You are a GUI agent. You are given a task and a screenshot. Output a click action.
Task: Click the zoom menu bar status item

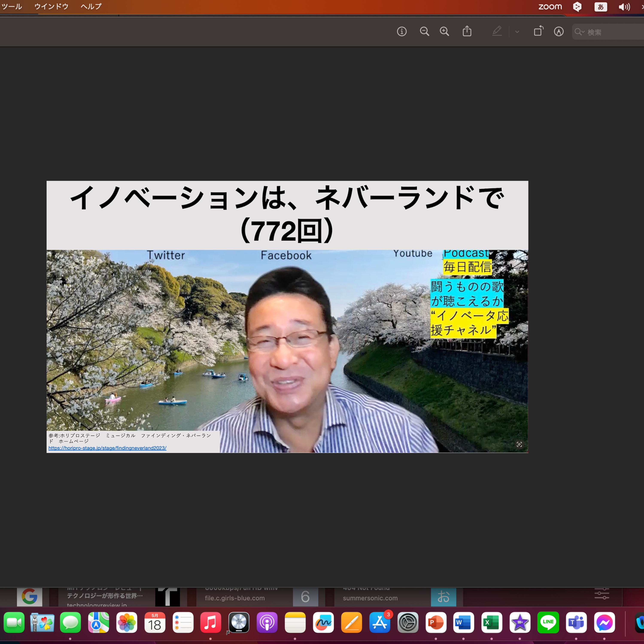550,7
